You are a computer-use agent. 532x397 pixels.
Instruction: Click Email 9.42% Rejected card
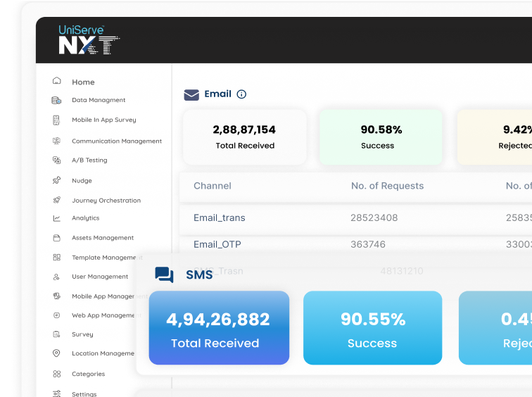click(x=495, y=137)
